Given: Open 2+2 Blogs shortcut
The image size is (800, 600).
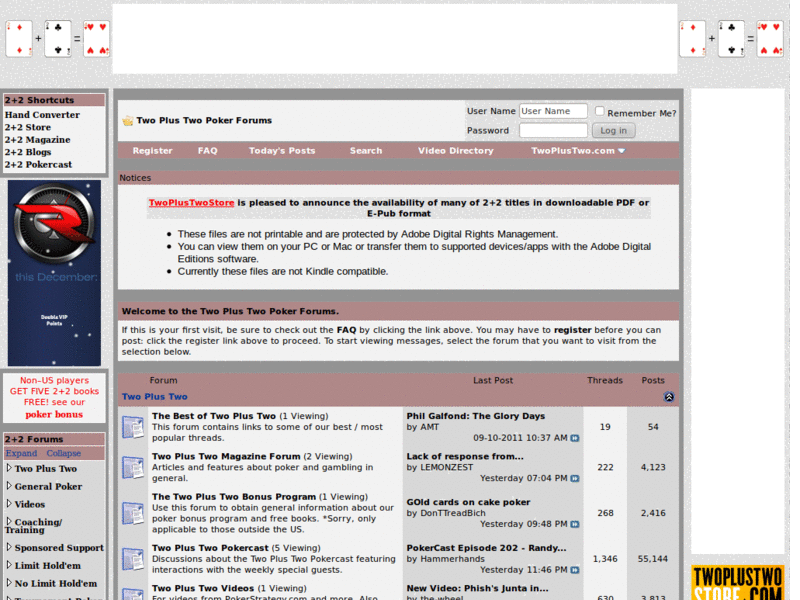Looking at the screenshot, I should (28, 152).
